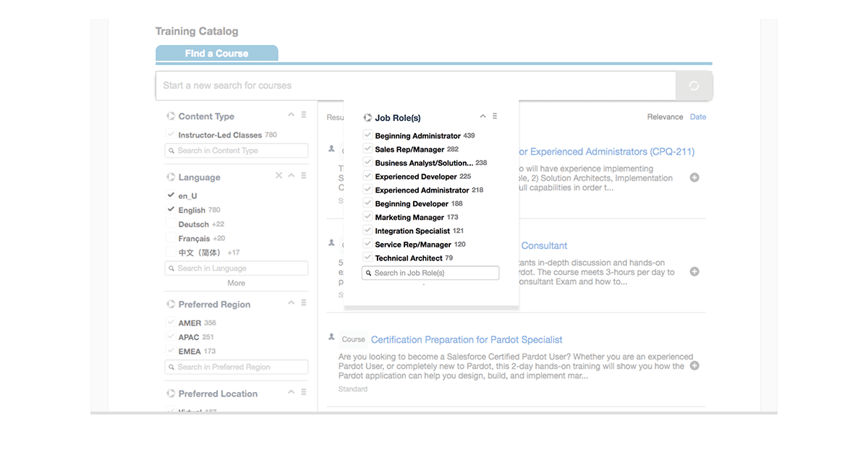Open Content Type facet menu icon
The width and height of the screenshot is (868, 463).
pos(304,115)
